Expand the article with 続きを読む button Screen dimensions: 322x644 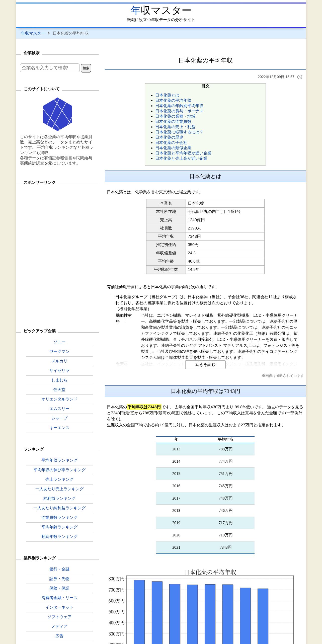click(205, 365)
